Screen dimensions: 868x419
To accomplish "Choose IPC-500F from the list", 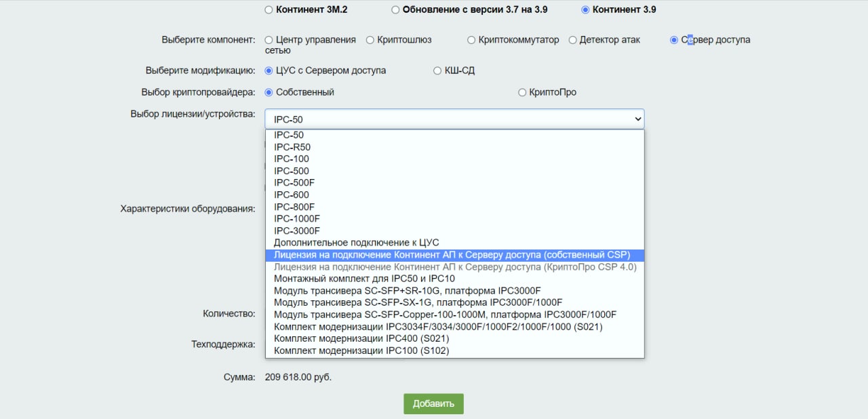I will coord(454,182).
